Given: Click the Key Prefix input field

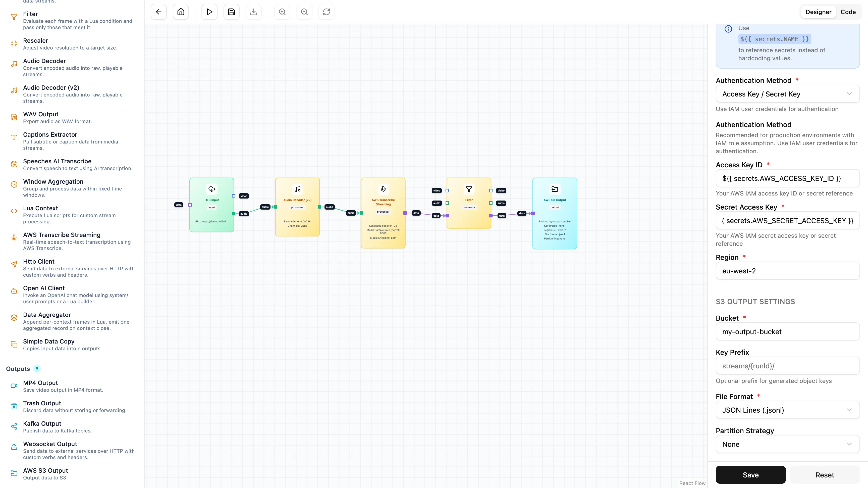Looking at the screenshot, I should [787, 366].
